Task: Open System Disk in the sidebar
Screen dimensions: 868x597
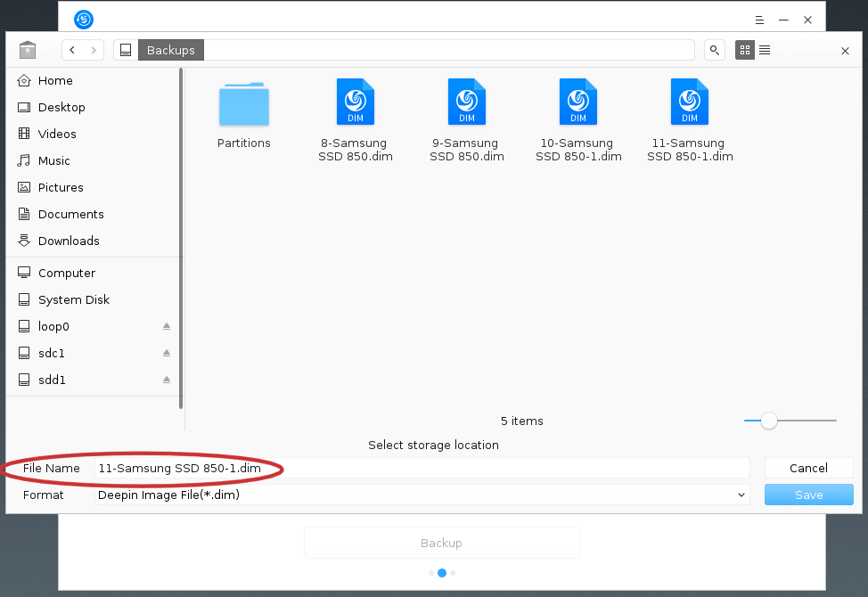Action: coord(93,299)
